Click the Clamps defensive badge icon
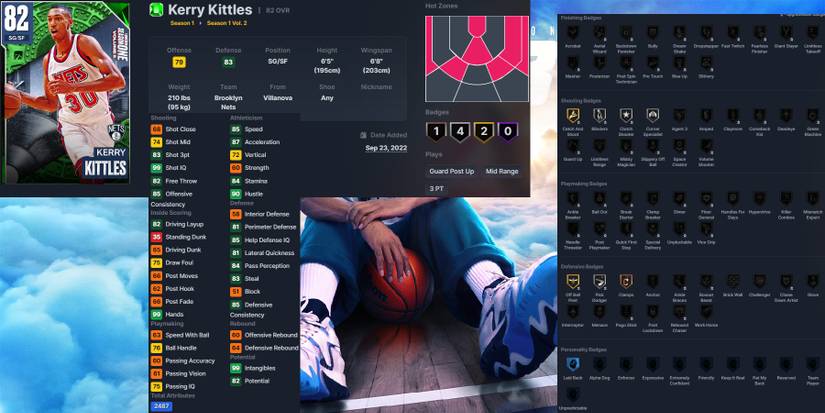The image size is (825, 413). (626, 281)
